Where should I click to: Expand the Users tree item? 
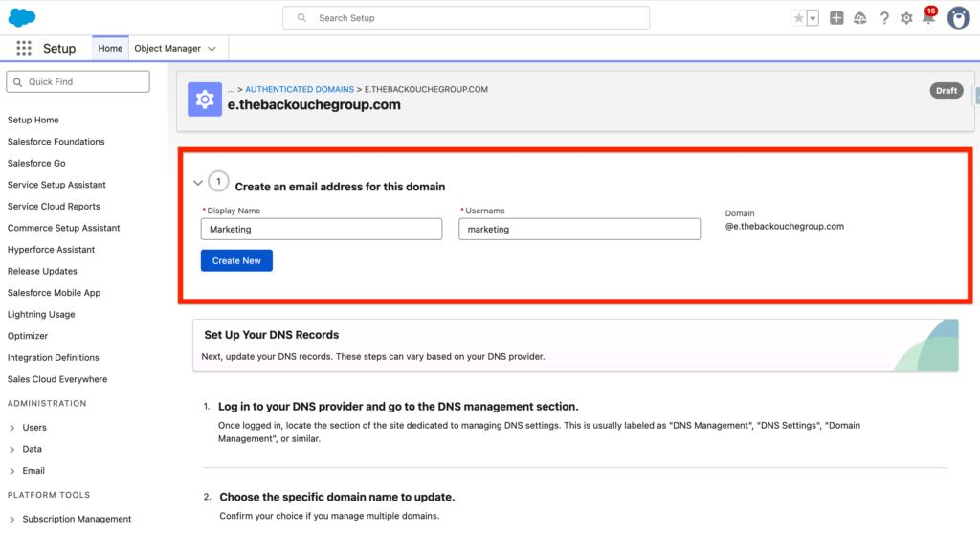[x=12, y=428]
